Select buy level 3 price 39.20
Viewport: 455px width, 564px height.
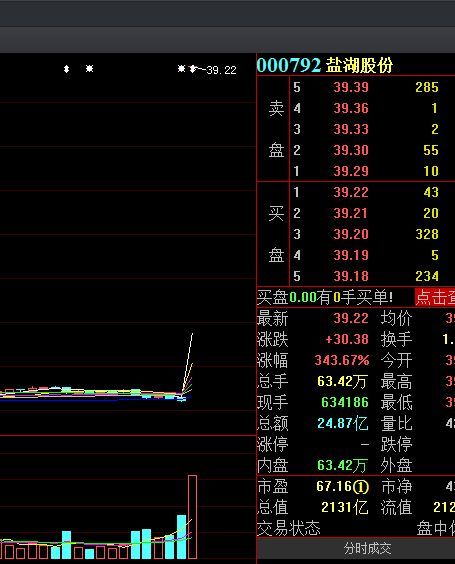351,234
